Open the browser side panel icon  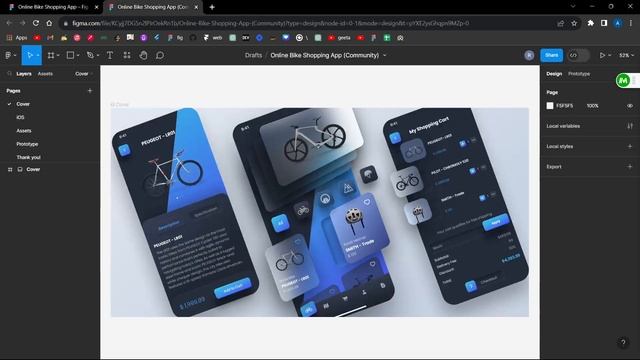604,23
